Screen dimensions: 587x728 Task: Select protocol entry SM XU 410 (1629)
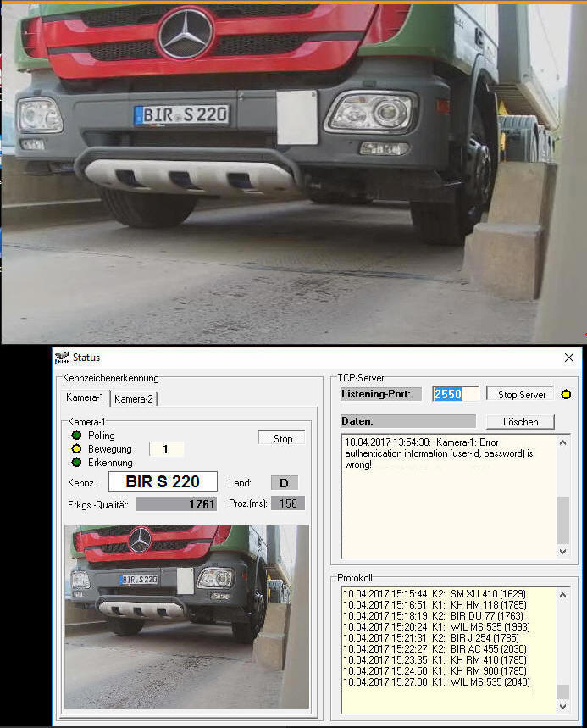coord(435,594)
